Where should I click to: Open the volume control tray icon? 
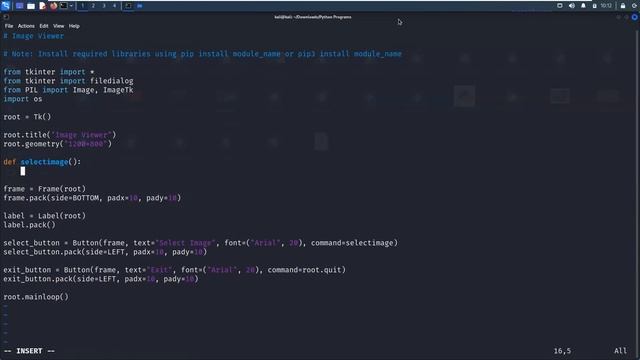click(x=571, y=6)
